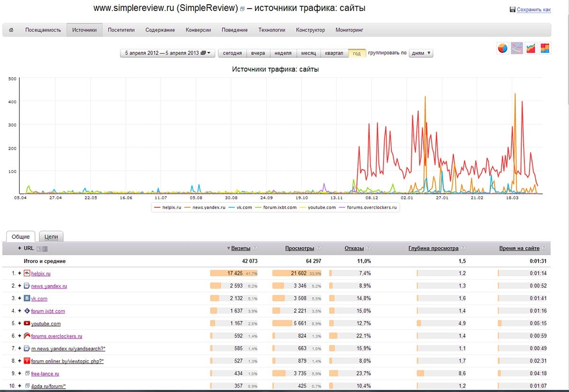Select the 'квартал' period option
Image resolution: width=569 pixels, height=392 pixels.
[x=334, y=53]
